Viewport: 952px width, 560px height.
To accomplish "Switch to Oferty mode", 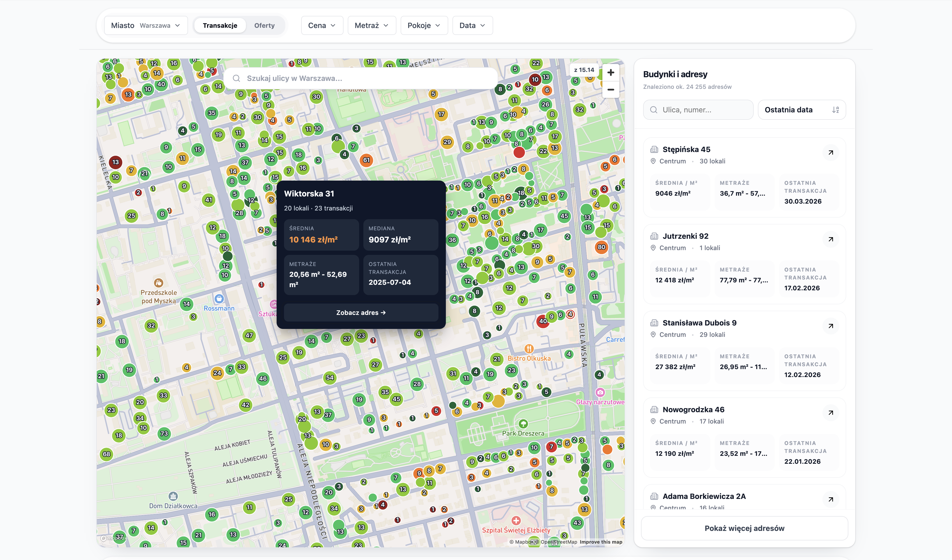I will pyautogui.click(x=264, y=25).
